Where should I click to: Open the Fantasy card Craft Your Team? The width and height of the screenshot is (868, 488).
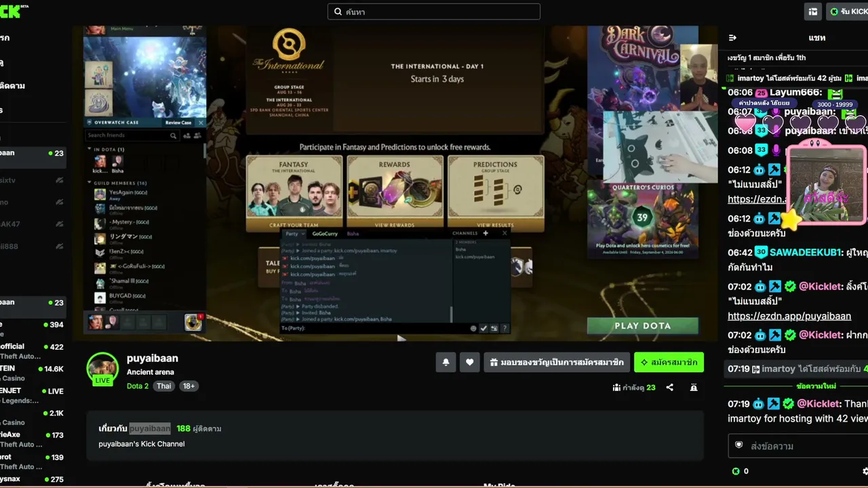coord(294,194)
